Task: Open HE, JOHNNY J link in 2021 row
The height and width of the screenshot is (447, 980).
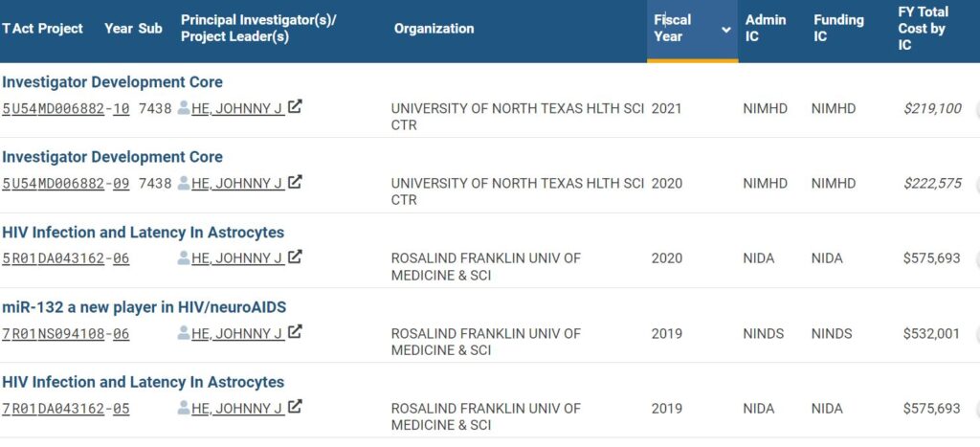Action: [237, 108]
